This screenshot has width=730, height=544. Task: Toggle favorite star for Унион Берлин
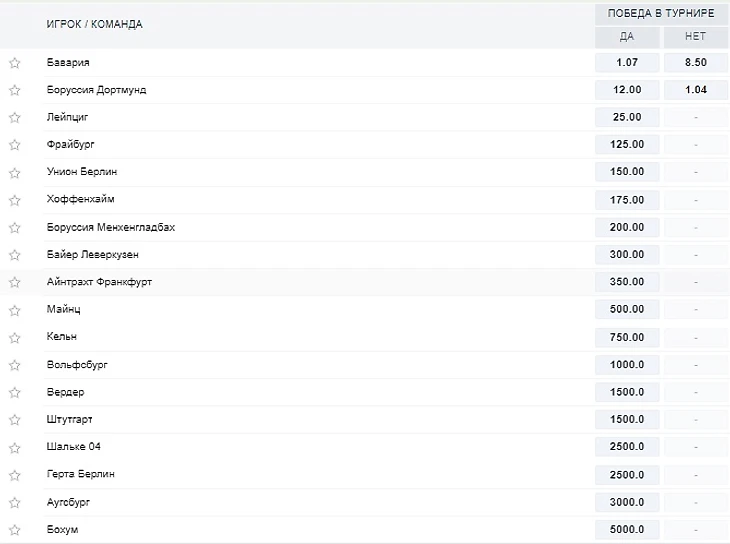click(x=15, y=173)
